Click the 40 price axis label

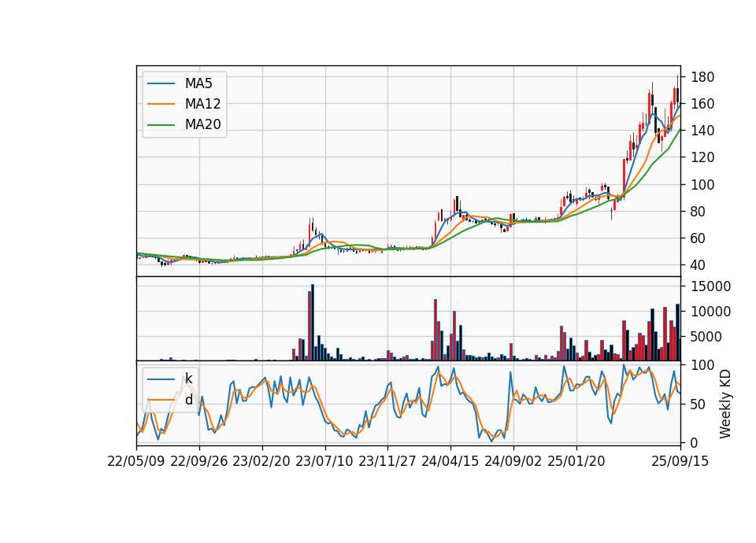[699, 265]
